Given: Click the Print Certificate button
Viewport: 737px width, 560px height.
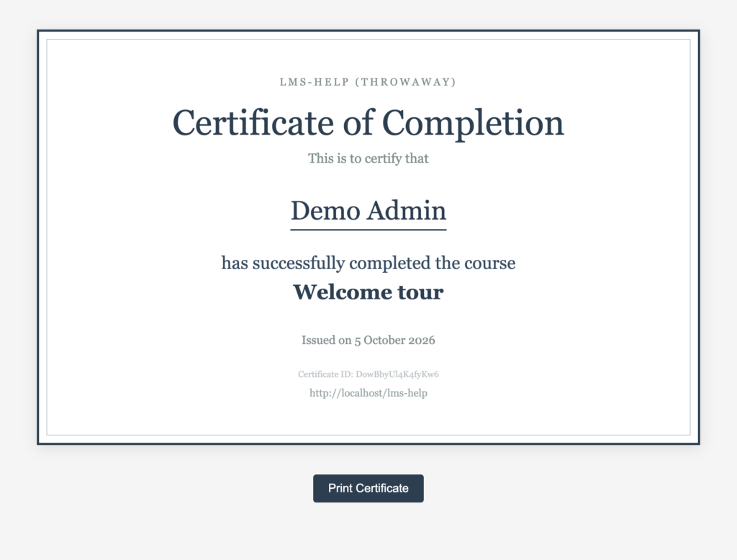Looking at the screenshot, I should [x=368, y=488].
